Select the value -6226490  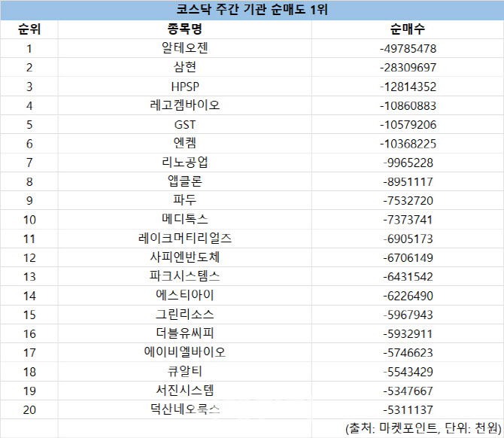pyautogui.click(x=408, y=296)
